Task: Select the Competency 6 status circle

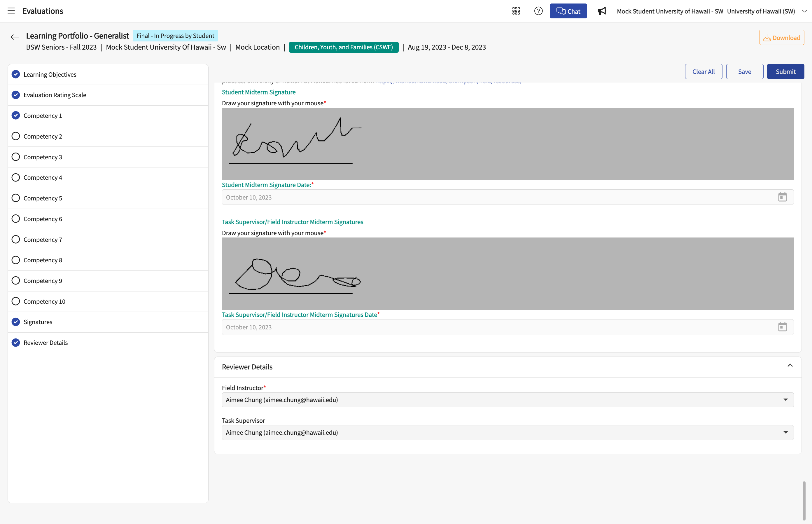Action: tap(16, 219)
